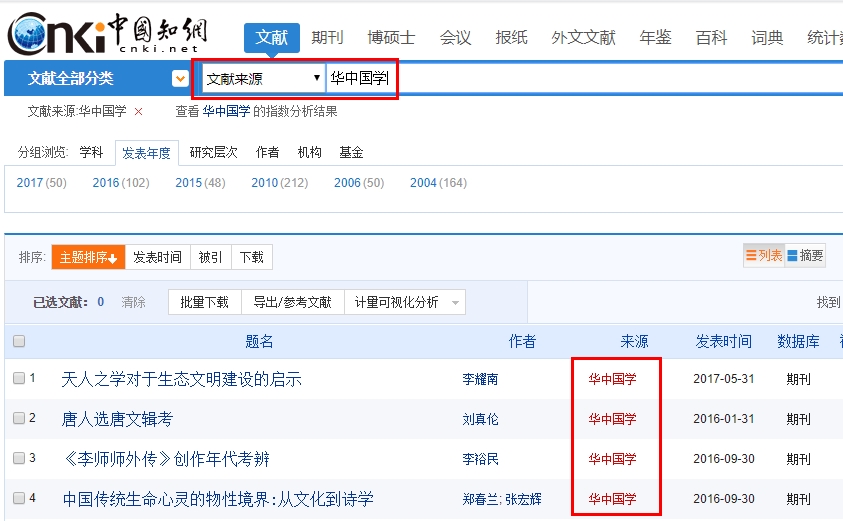
Task: Toggle the select-all checkbox in the table header
Action: (19, 342)
